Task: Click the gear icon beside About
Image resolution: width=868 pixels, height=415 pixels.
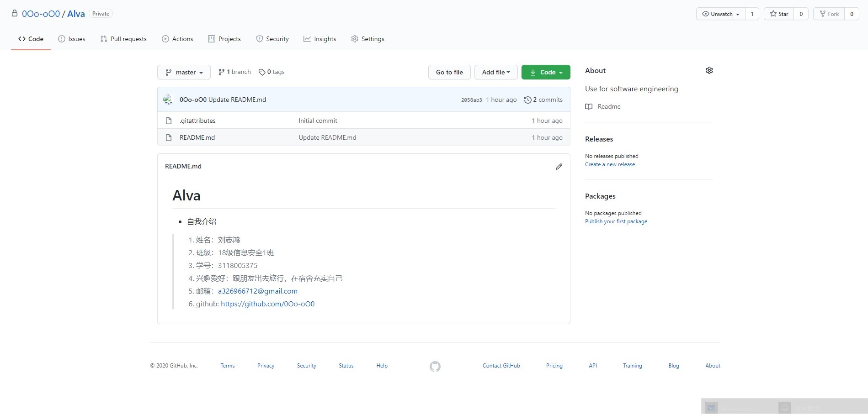Action: click(709, 70)
